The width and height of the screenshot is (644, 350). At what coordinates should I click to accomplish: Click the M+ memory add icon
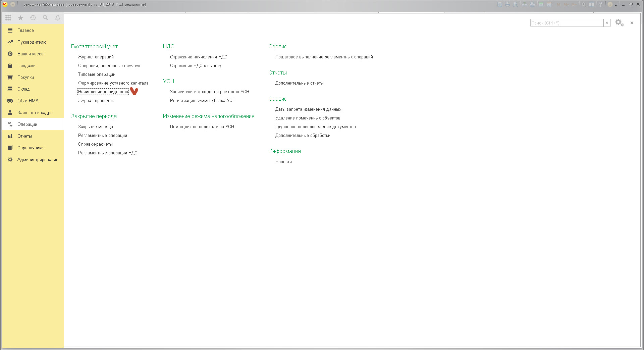(567, 4)
